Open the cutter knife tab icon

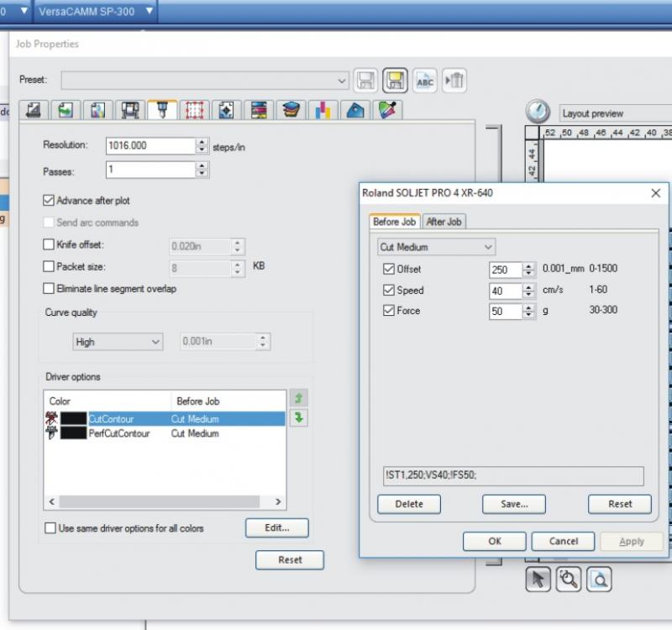point(162,110)
